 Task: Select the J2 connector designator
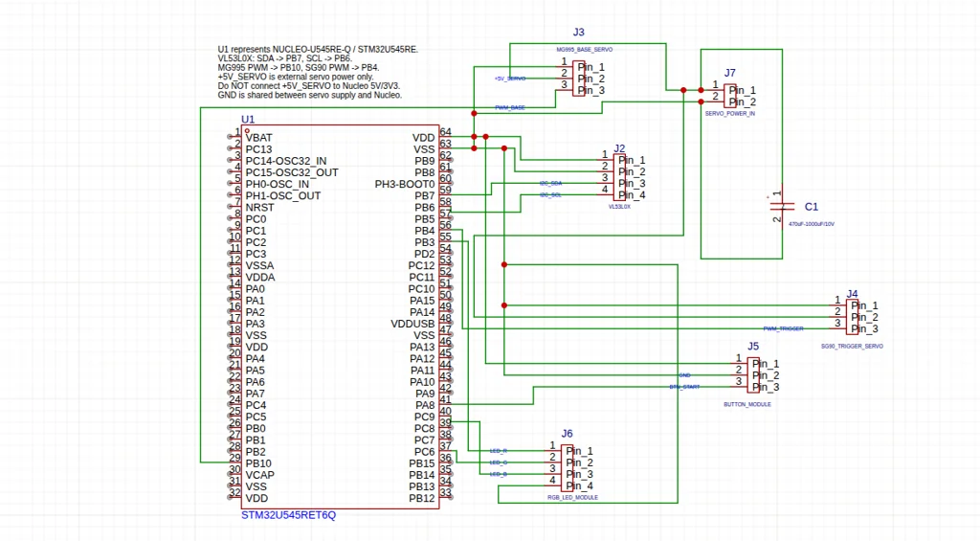pyautogui.click(x=619, y=148)
